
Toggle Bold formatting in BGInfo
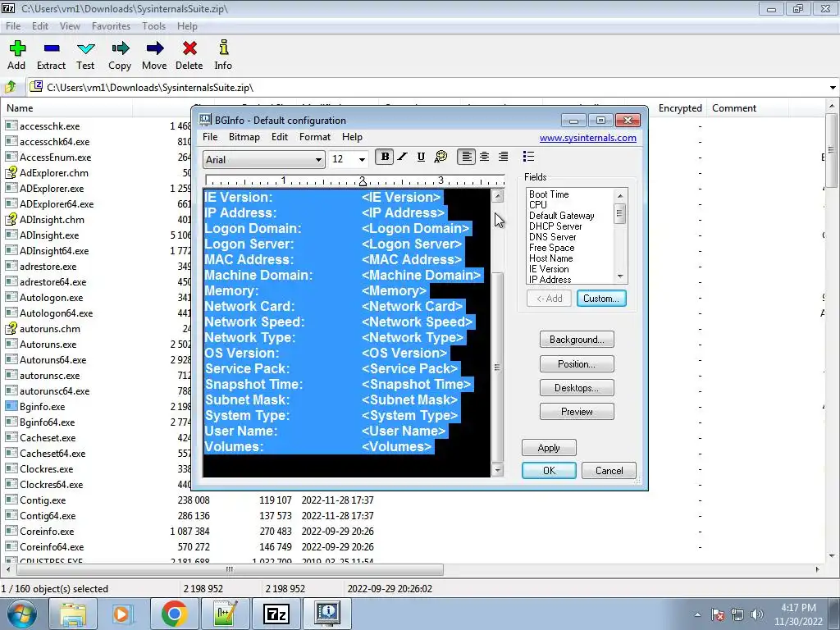point(385,157)
